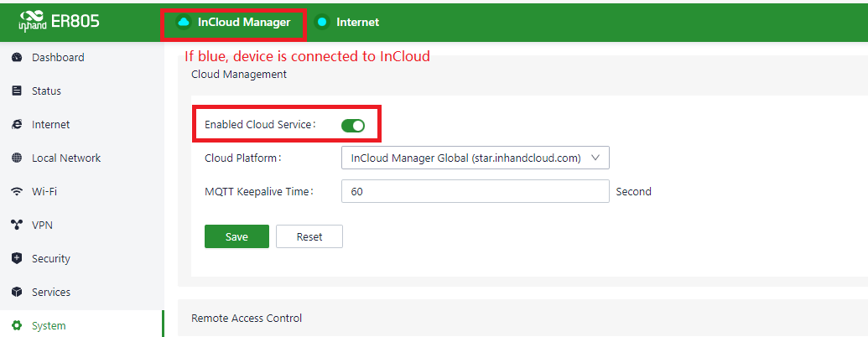Toggle the Enabled Cloud Service switch
Image resolution: width=868 pixels, height=337 pixels.
click(352, 126)
